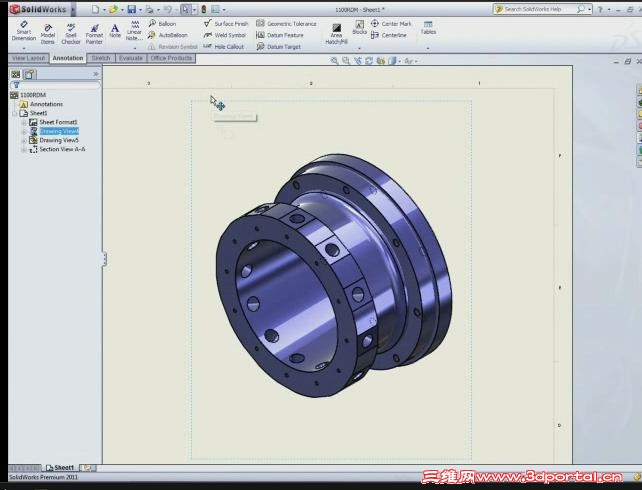
Task: Select the Sheet1 tab at bottom
Action: coord(60,467)
